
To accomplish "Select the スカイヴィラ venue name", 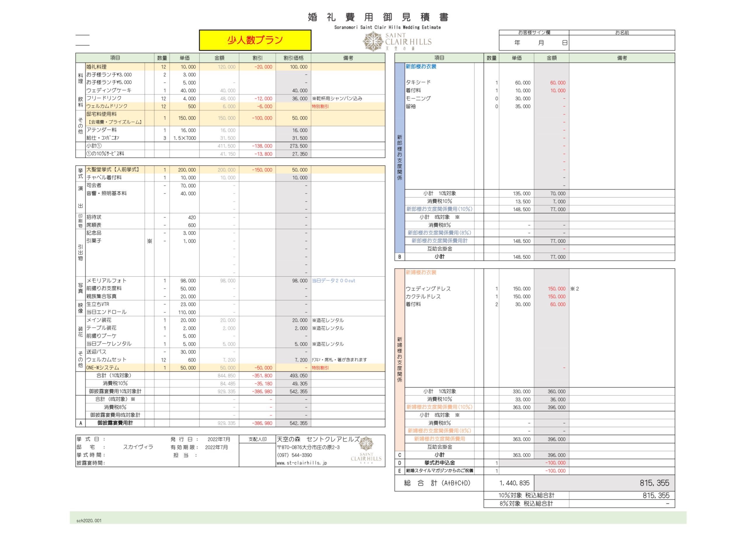I will pos(138,447).
